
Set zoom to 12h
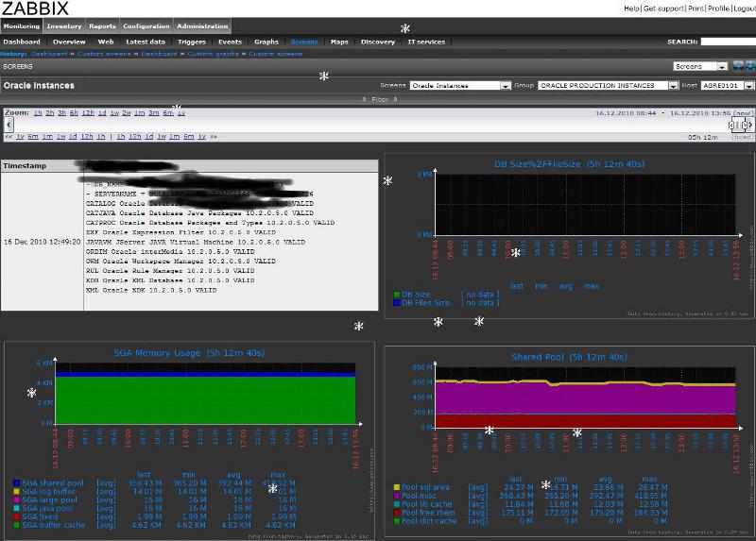click(87, 113)
